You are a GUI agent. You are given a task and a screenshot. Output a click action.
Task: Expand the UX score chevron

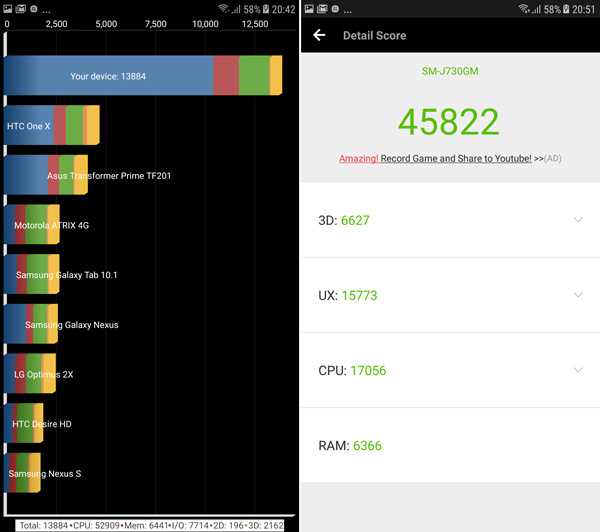[578, 295]
